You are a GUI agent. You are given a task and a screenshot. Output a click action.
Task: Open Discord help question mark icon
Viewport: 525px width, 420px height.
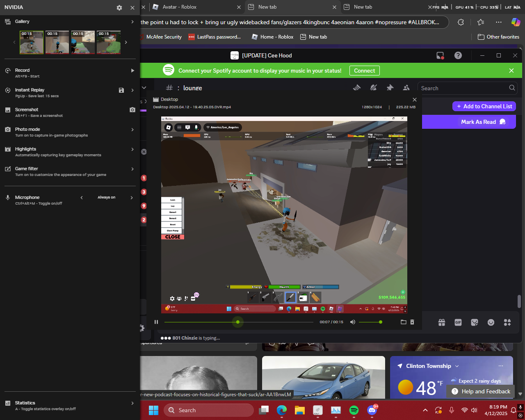tap(458, 55)
